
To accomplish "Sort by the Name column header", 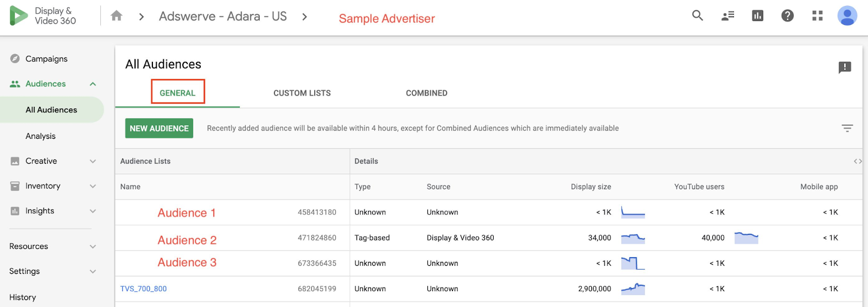I will [130, 187].
